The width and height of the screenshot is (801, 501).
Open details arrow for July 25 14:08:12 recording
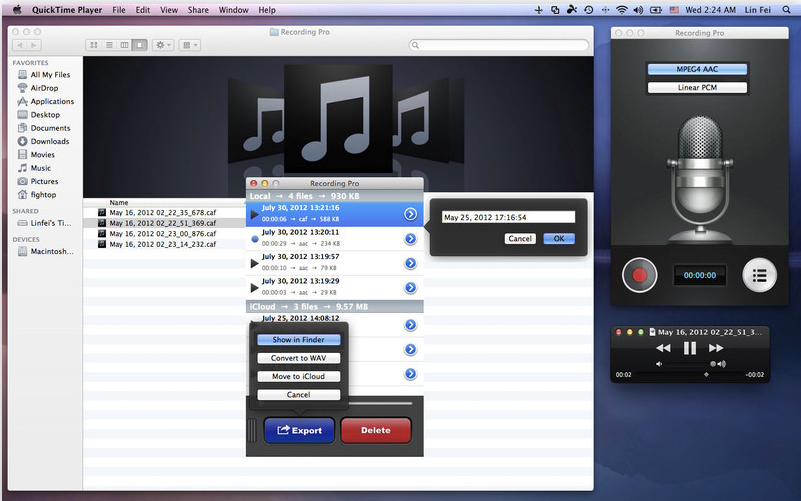(x=410, y=325)
